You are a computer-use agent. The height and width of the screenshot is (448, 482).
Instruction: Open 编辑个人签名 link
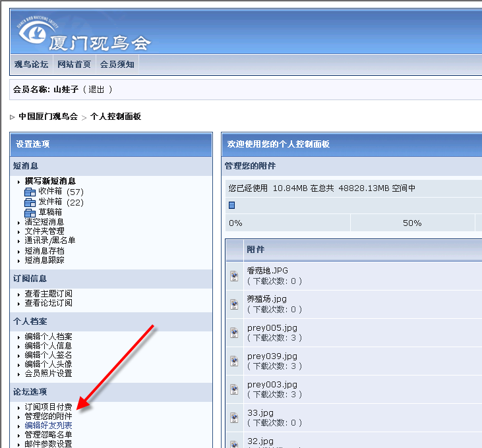point(49,355)
